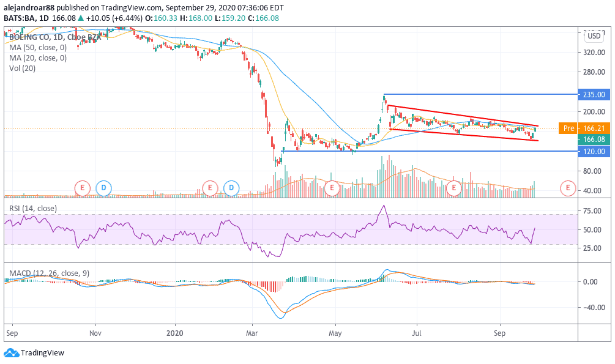
Task: Click the 280.00 price axis label
Action: [x=594, y=72]
